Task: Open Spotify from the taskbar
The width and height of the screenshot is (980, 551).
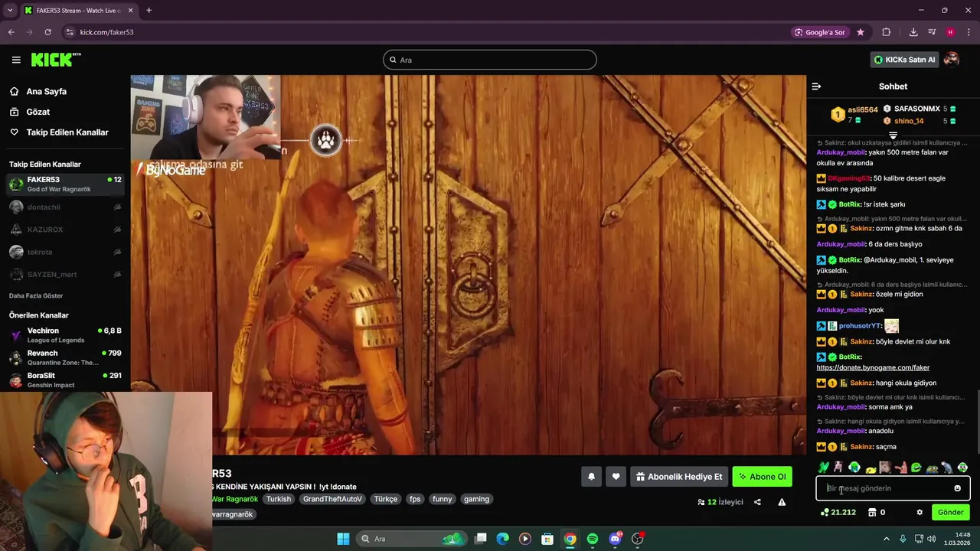Action: click(593, 539)
